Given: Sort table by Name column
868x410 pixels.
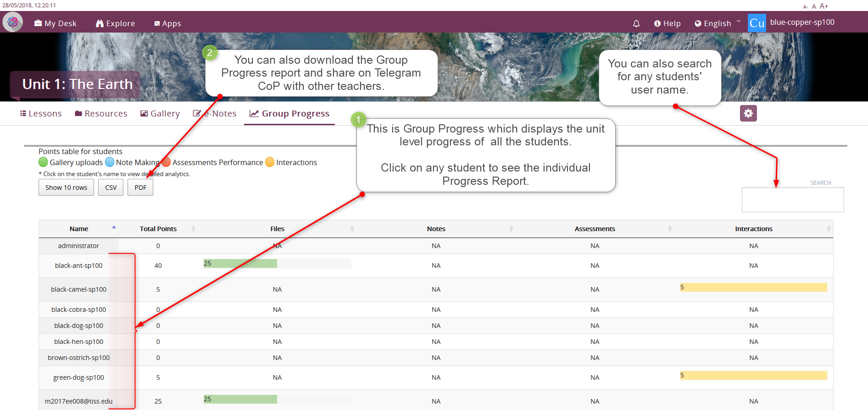Looking at the screenshot, I should click(79, 229).
